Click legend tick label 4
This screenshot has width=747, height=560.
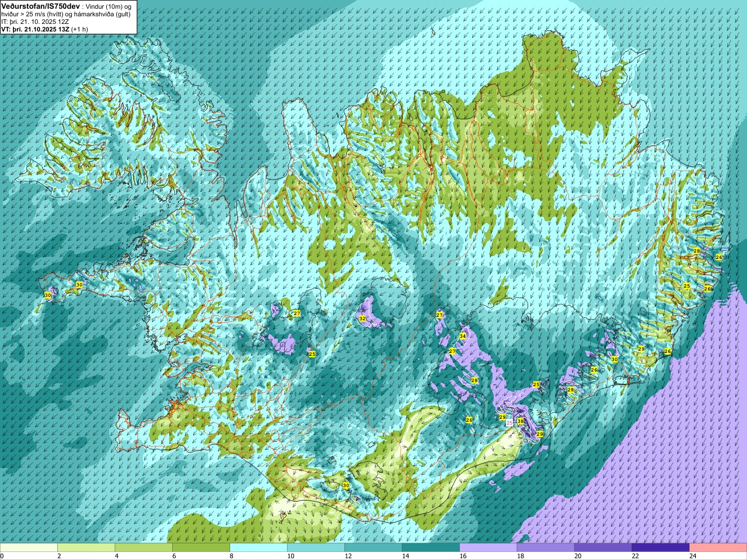(117, 556)
